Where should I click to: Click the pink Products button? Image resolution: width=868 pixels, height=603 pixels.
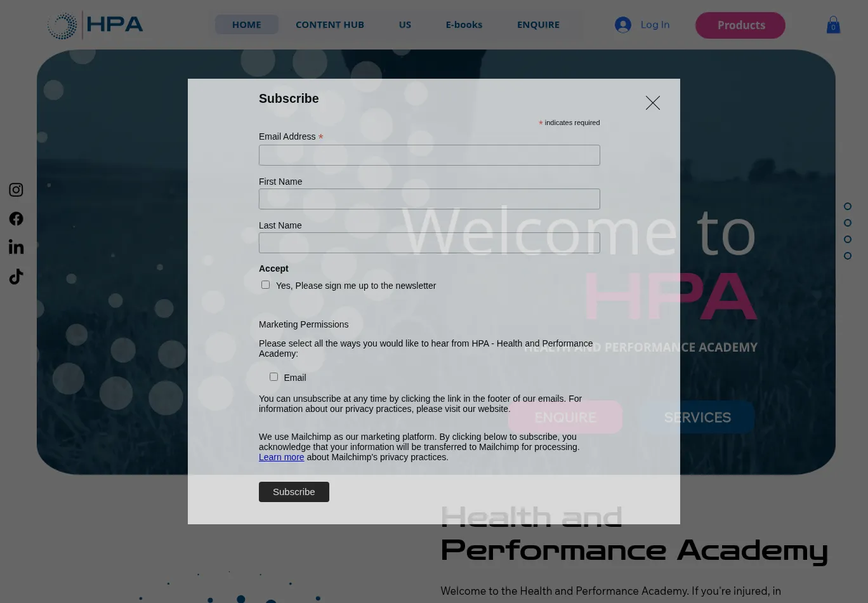pos(740,25)
